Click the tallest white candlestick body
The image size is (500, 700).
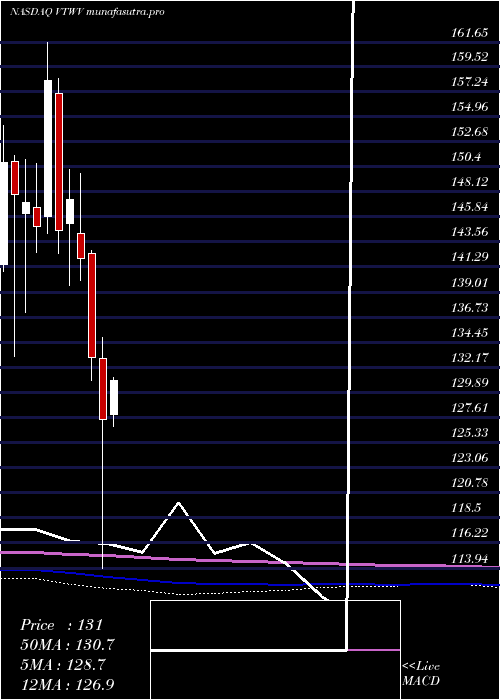48,149
